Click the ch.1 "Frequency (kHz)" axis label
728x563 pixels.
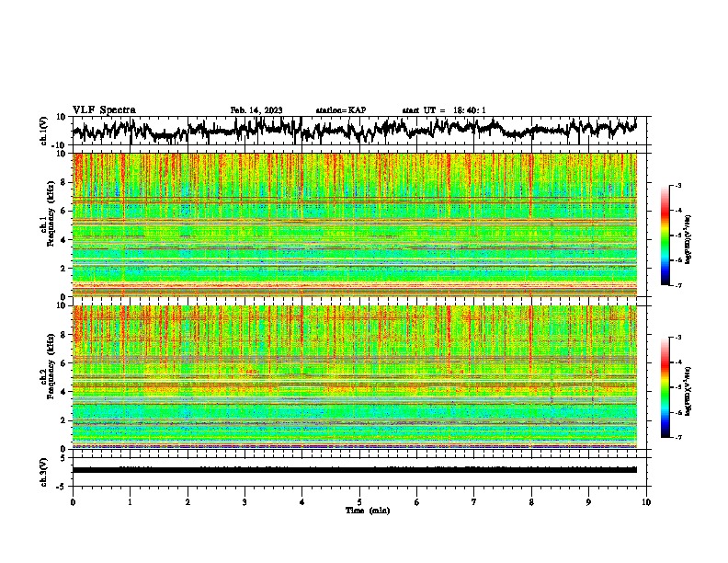pyautogui.click(x=51, y=213)
